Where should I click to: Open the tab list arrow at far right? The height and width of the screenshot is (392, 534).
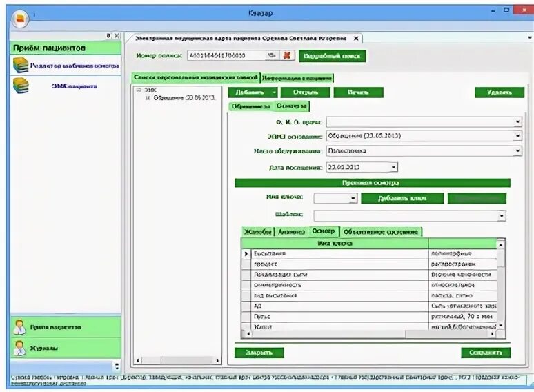click(530, 37)
